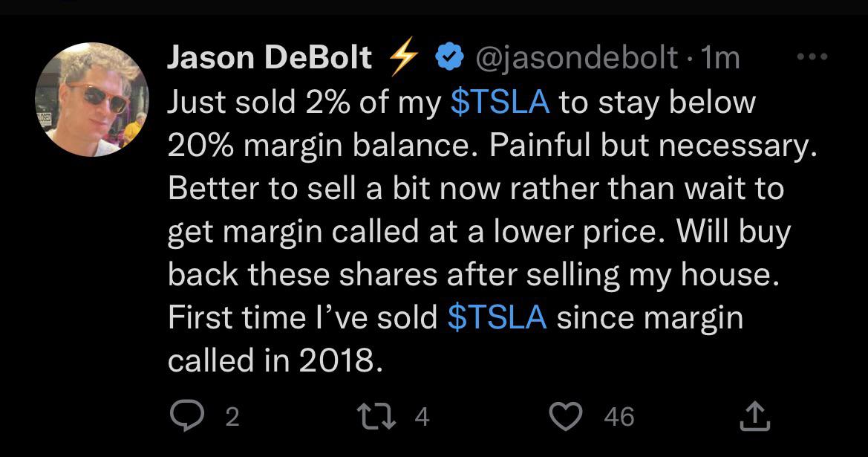
Task: Click "back these shares after selling my house."
Action: [471, 274]
